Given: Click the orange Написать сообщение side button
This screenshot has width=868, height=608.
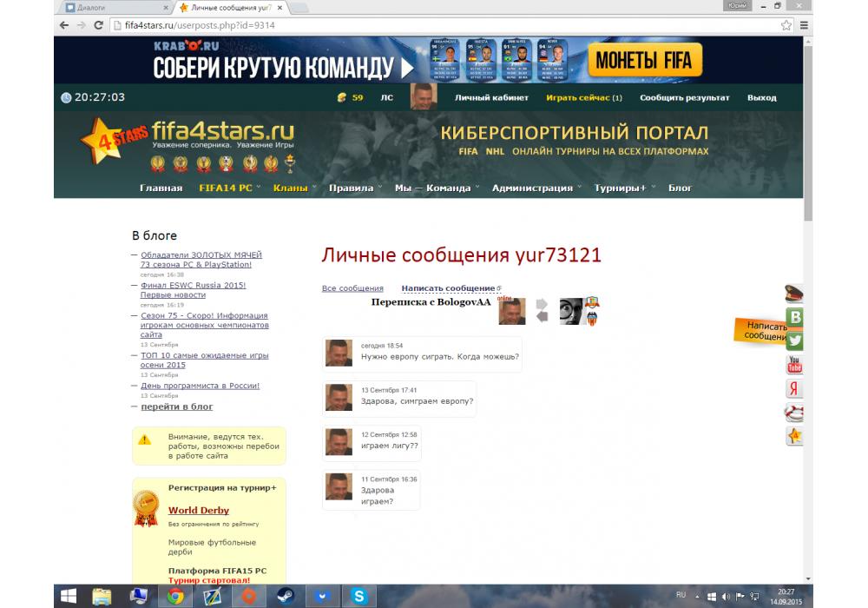Looking at the screenshot, I should pyautogui.click(x=761, y=331).
